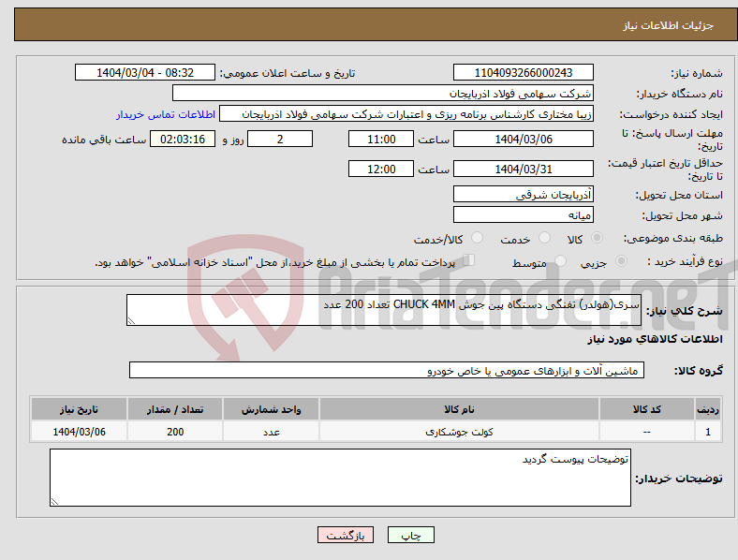The height and width of the screenshot is (560, 738).
Task: Click the buyer name field شرکت سهامی فولاد اذربایجان
Action: (x=383, y=93)
